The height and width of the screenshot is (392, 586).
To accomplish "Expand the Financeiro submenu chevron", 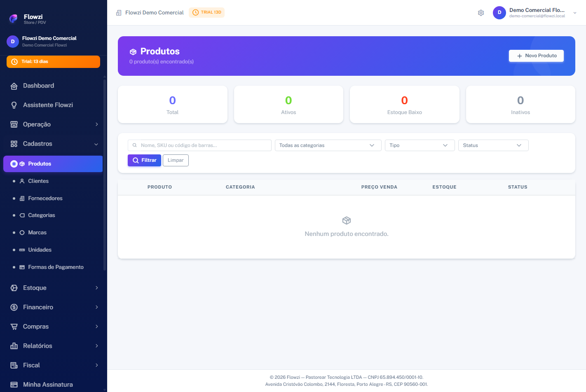I will coord(97,307).
